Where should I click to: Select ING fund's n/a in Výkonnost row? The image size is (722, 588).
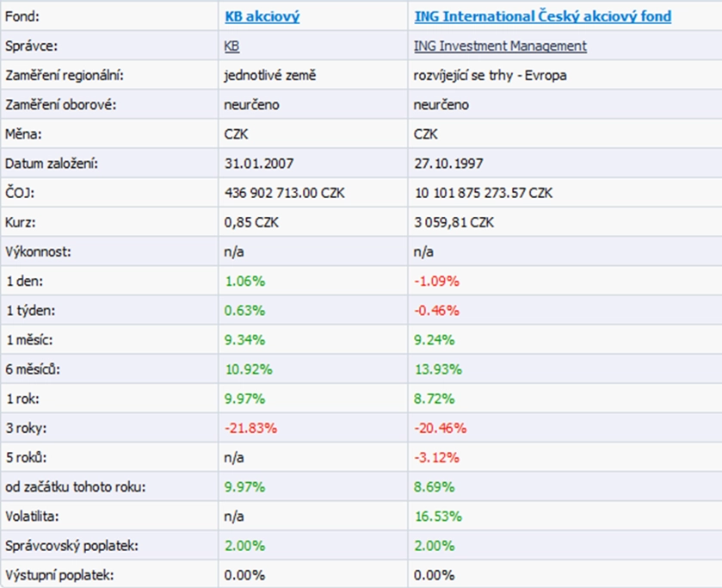pyautogui.click(x=423, y=252)
